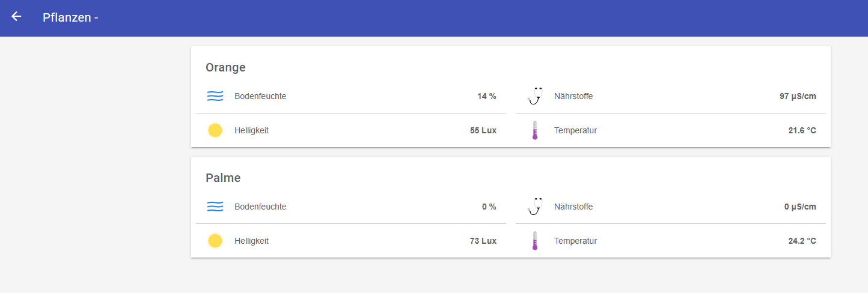Screen dimensions: 868x293
Task: Click the Pflanzen header title
Action: (x=70, y=17)
